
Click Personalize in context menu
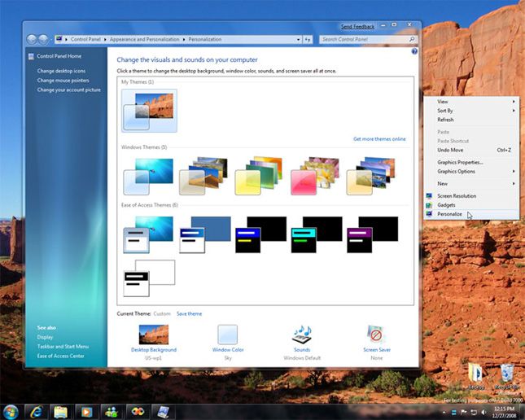[472, 214]
